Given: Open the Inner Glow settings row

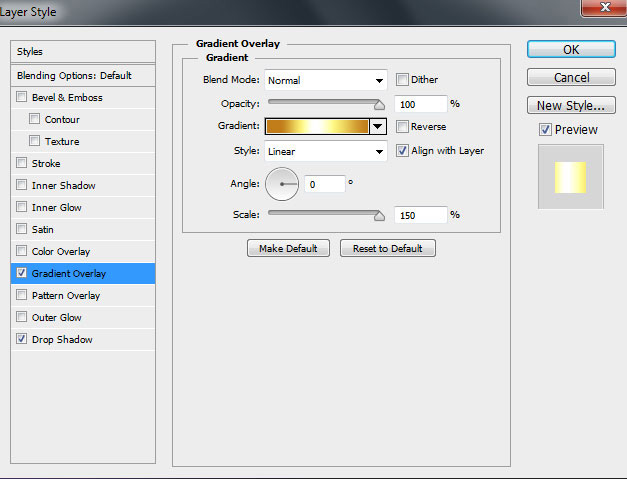Looking at the screenshot, I should [83, 208].
